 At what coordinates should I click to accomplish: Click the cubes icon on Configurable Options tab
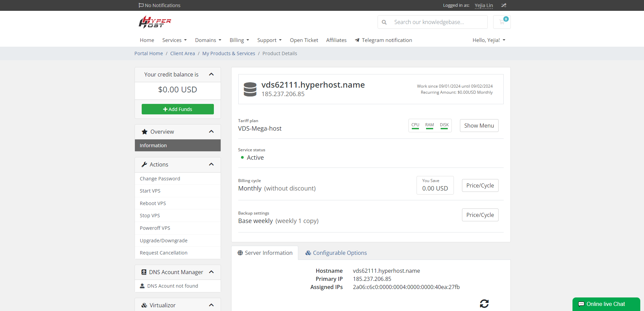pos(308,253)
